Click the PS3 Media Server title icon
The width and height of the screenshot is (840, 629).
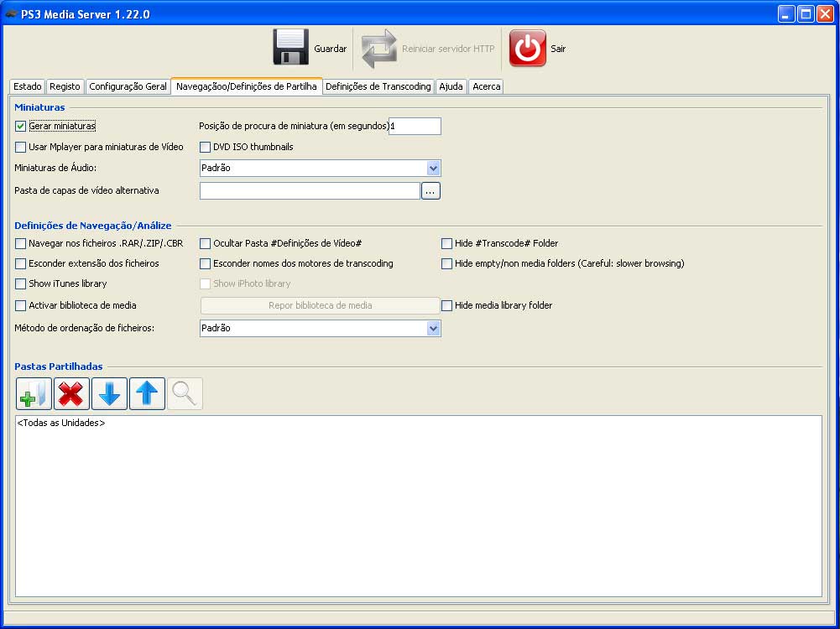click(x=11, y=14)
